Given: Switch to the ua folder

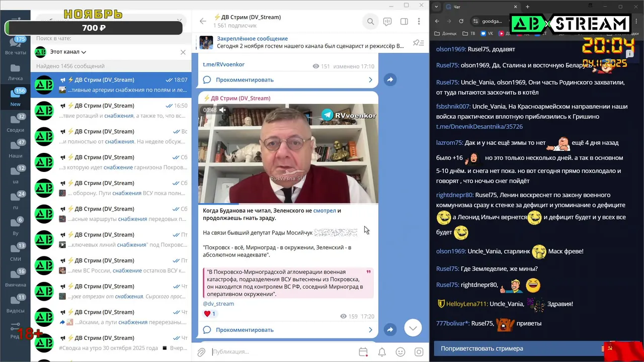Looking at the screenshot, I should coord(16,175).
